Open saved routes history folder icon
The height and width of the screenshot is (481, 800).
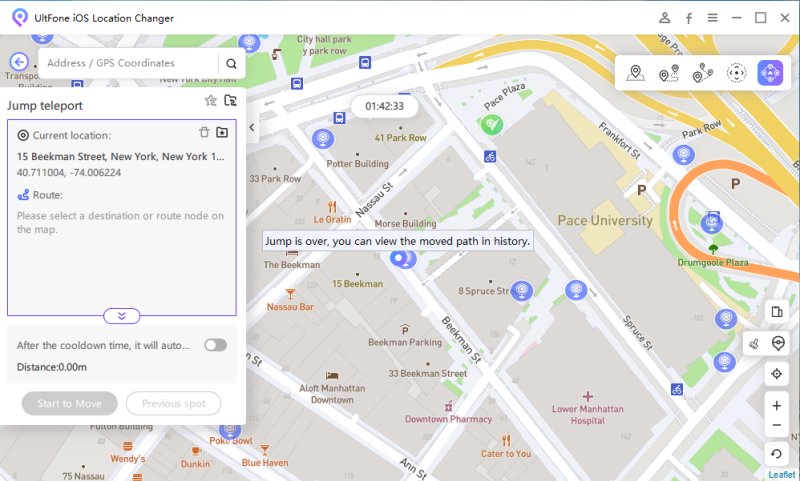[x=231, y=100]
